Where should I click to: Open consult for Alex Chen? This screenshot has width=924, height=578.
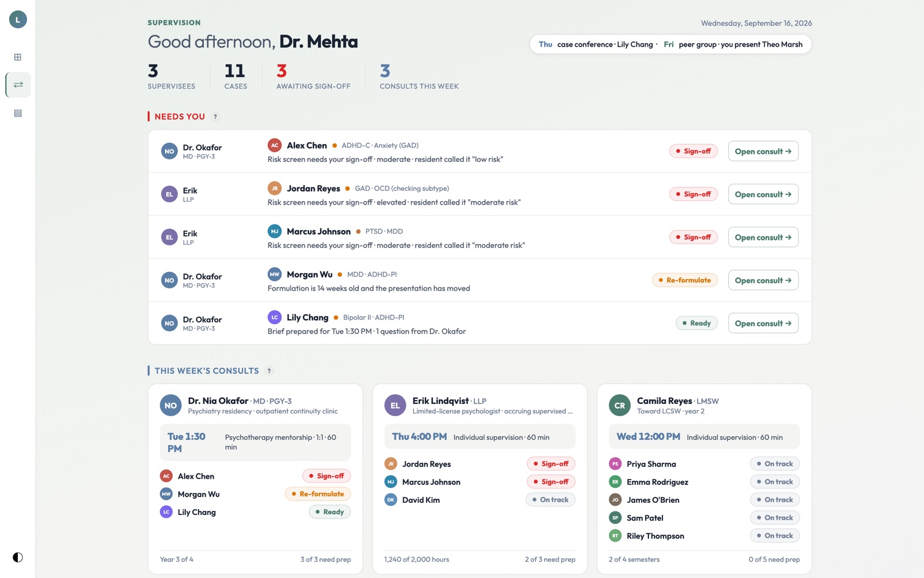(763, 151)
